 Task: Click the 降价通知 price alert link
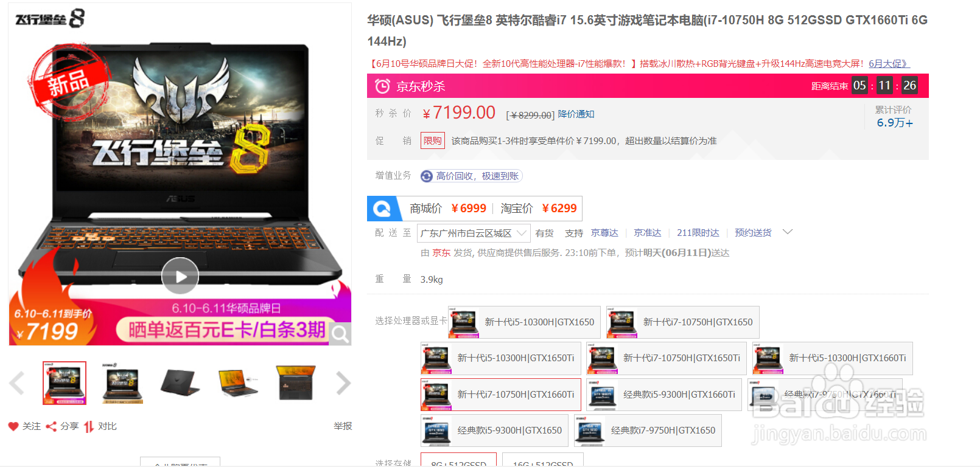pos(576,114)
